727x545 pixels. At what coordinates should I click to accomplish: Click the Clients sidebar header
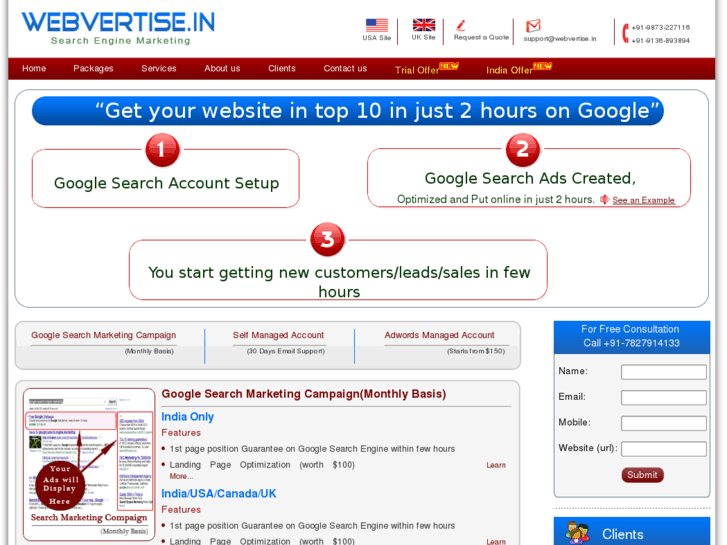(x=631, y=532)
